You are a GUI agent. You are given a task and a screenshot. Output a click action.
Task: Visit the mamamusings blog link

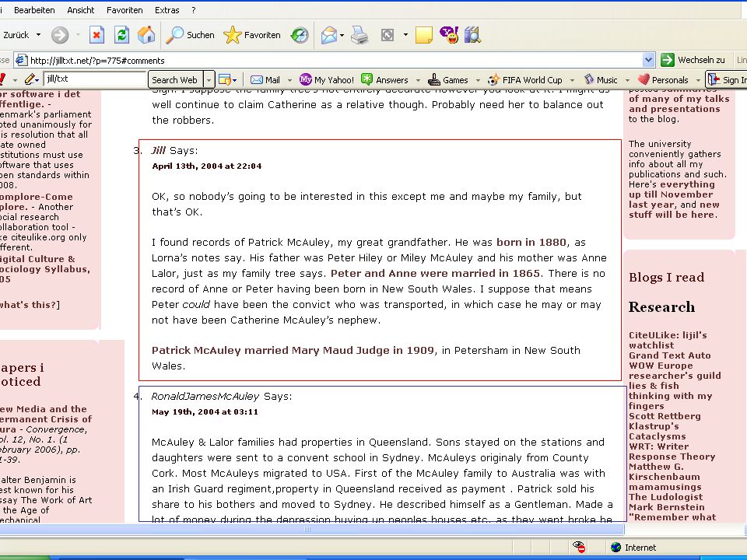[665, 487]
